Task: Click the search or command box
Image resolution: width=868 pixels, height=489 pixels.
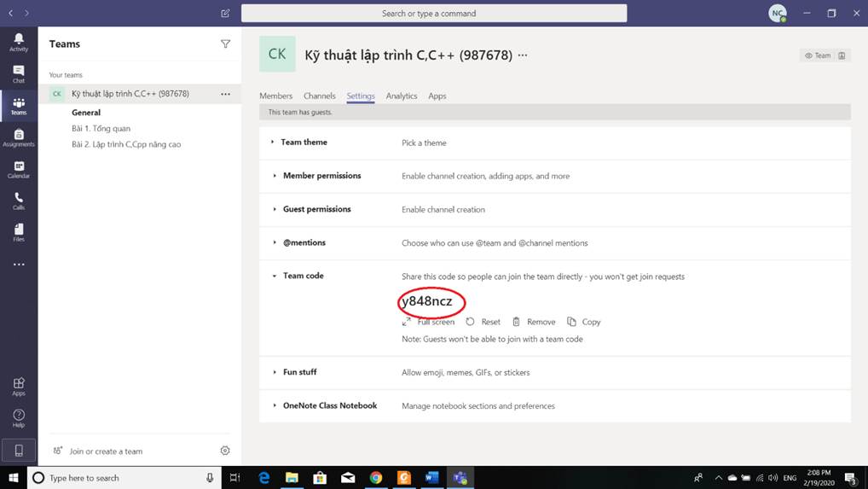Action: [x=433, y=14]
